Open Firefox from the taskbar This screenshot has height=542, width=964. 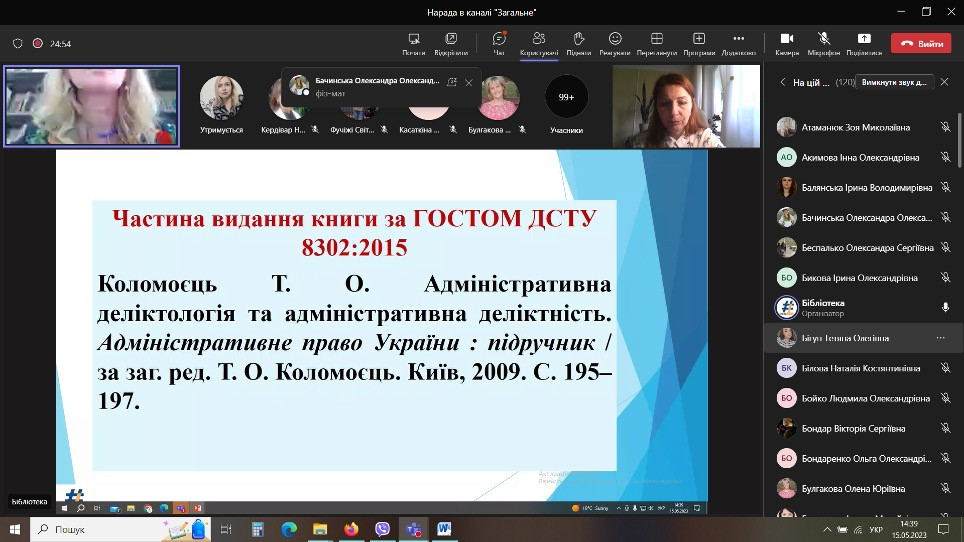tap(351, 529)
